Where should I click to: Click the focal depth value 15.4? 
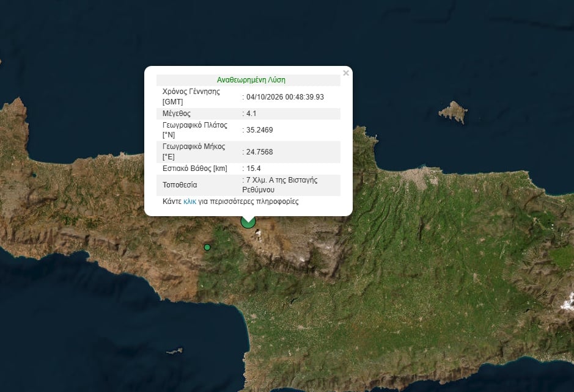[253, 168]
